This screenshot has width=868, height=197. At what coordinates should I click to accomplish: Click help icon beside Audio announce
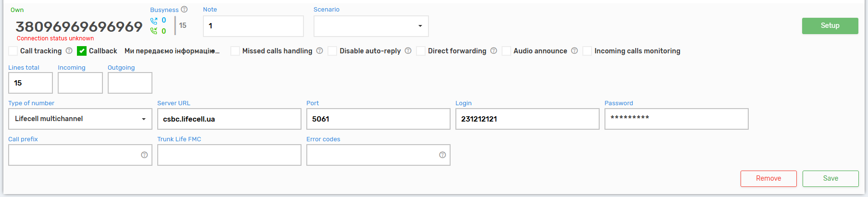coord(574,51)
